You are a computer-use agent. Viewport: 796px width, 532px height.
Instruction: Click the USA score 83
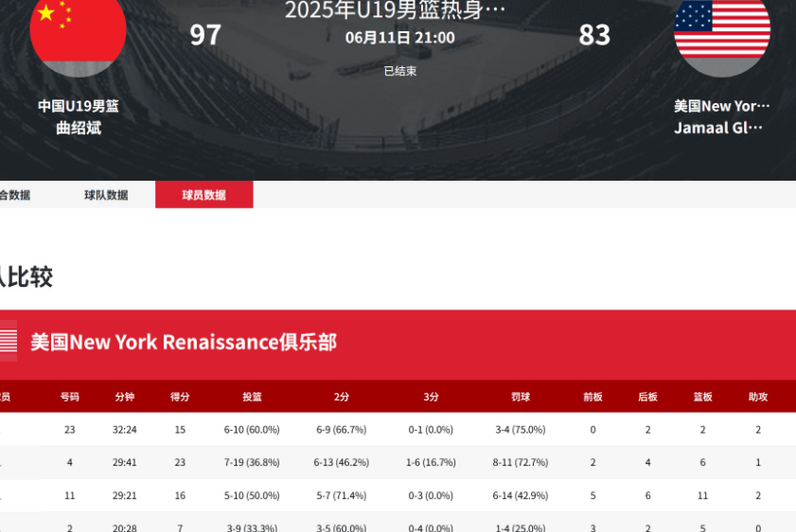tap(594, 35)
